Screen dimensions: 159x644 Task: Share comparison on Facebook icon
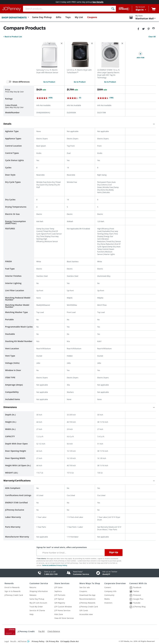pos(138,29)
